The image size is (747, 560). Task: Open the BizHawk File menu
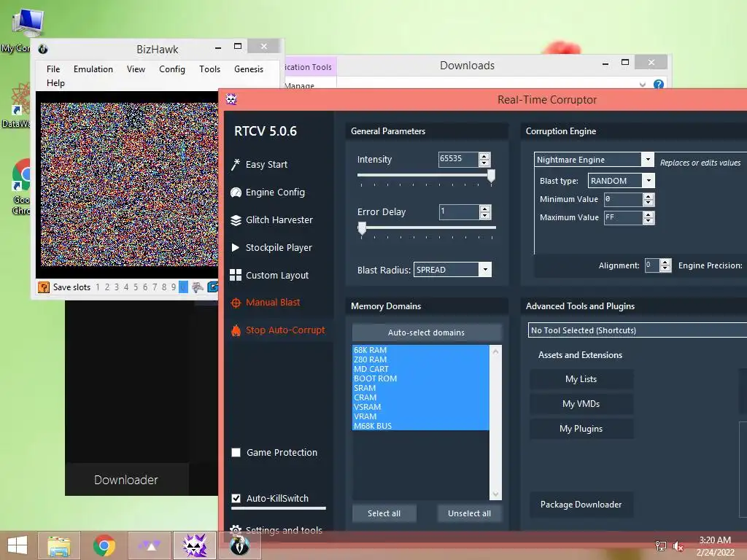(53, 69)
